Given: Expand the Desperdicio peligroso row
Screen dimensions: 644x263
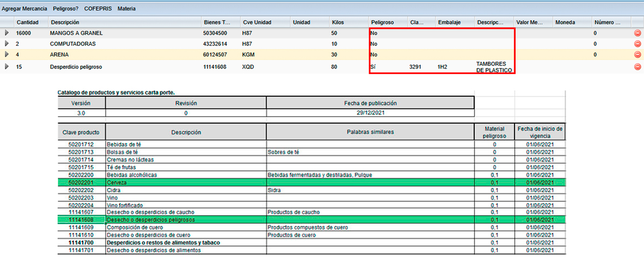Looking at the screenshot, I should click(7, 67).
